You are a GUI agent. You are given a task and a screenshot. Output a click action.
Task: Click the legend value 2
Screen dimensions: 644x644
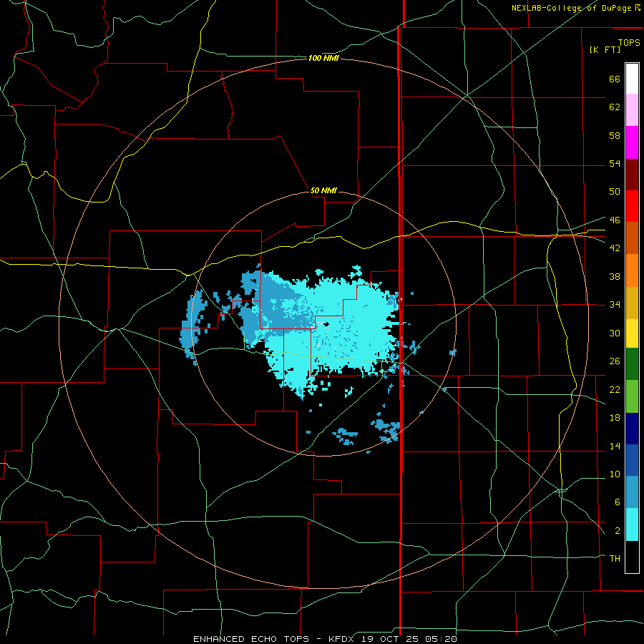click(617, 531)
